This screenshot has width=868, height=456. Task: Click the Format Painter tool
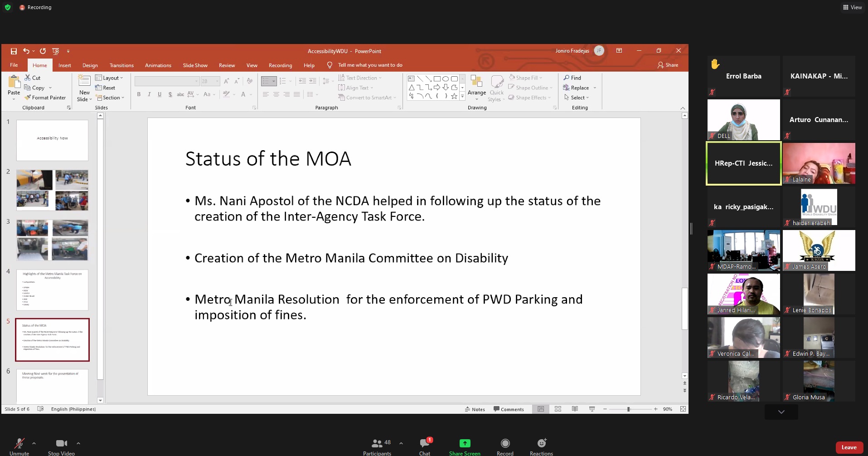[x=45, y=98]
